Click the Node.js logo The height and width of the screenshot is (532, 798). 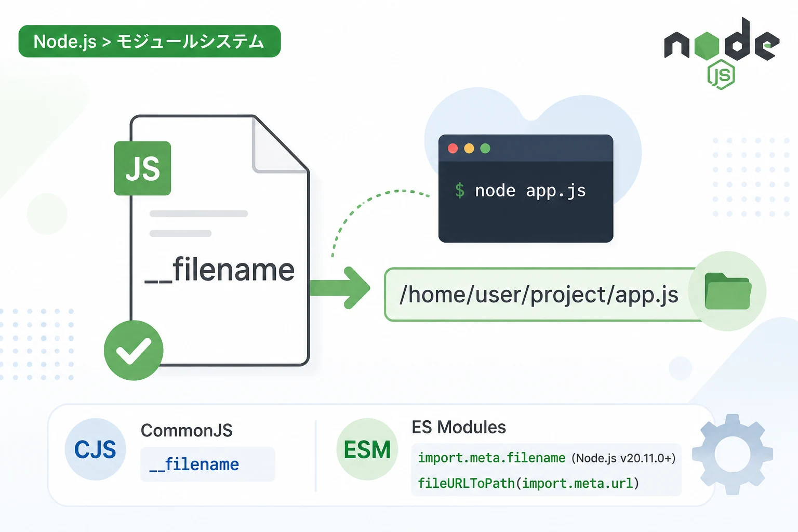[x=722, y=53]
